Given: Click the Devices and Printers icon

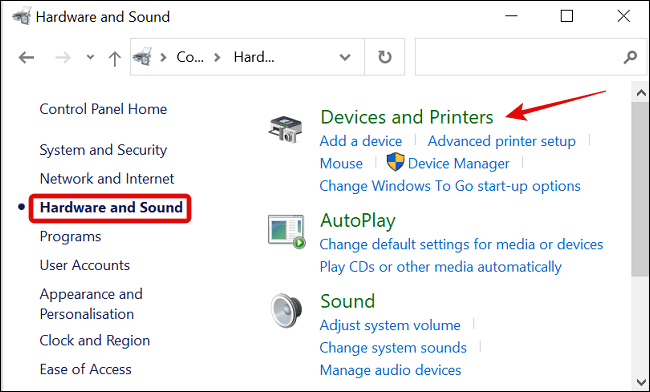Looking at the screenshot, I should tap(286, 129).
